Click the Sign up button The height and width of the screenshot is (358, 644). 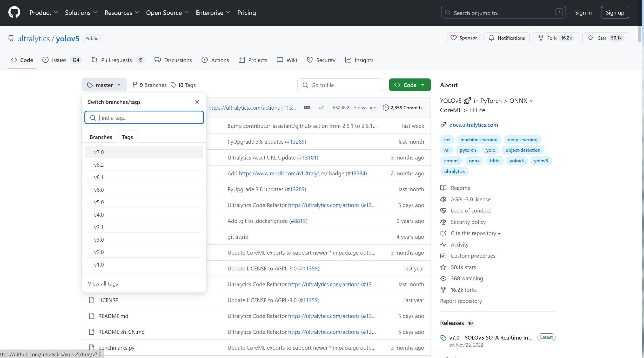[615, 12]
